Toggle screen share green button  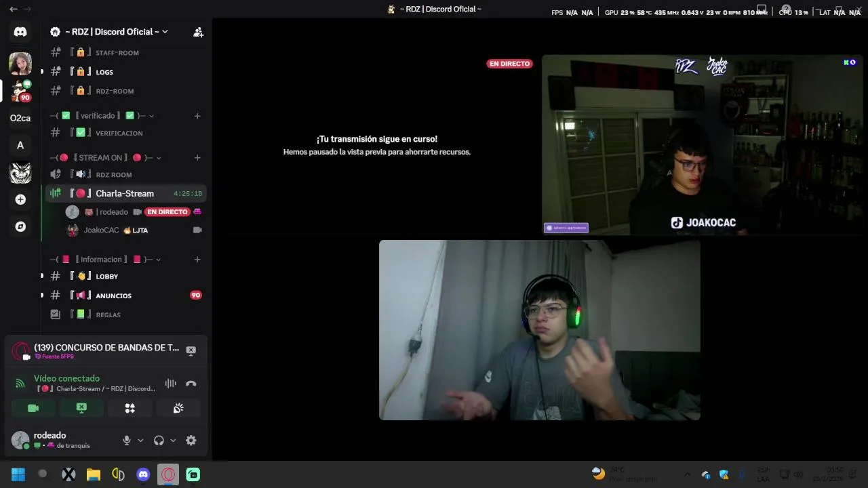pyautogui.click(x=81, y=408)
